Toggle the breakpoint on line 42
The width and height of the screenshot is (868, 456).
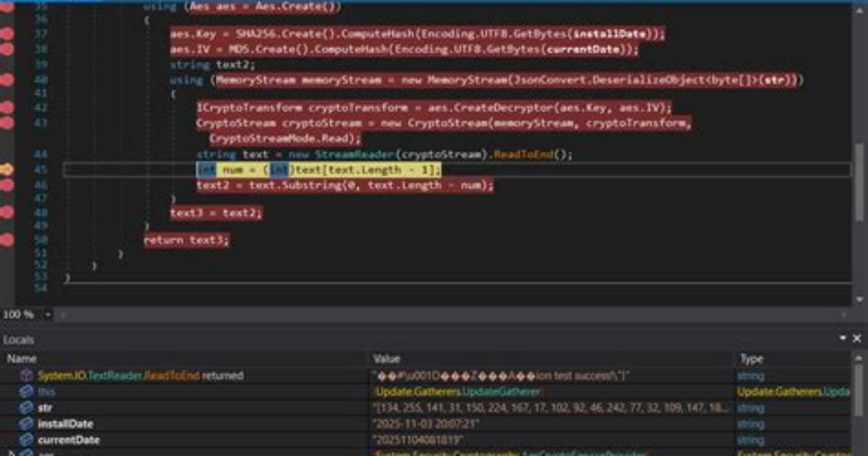coord(6,107)
